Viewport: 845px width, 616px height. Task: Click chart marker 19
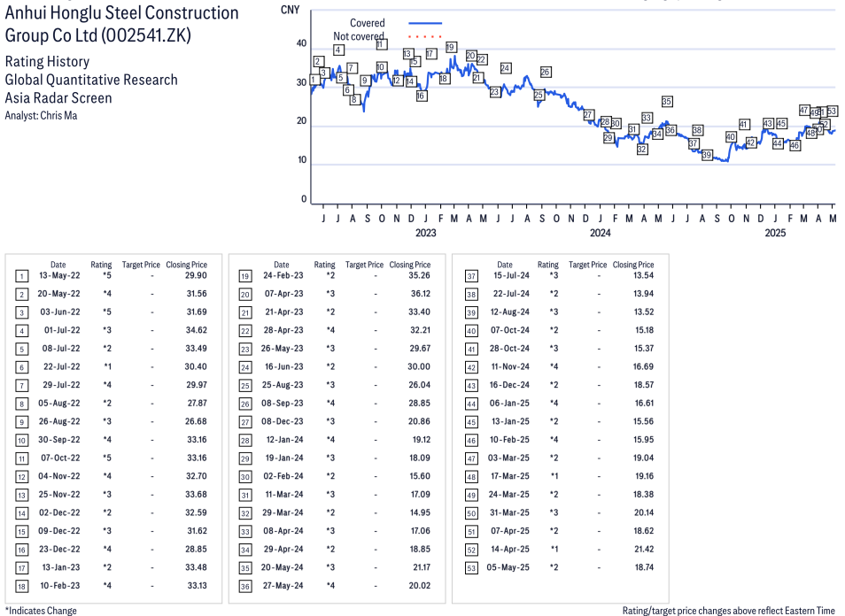point(451,48)
